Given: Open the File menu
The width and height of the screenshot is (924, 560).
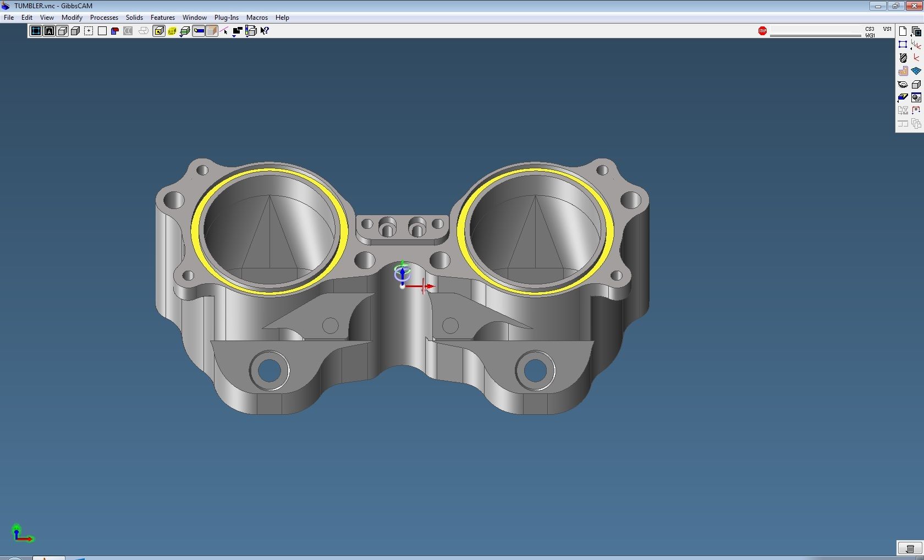Looking at the screenshot, I should pyautogui.click(x=9, y=18).
